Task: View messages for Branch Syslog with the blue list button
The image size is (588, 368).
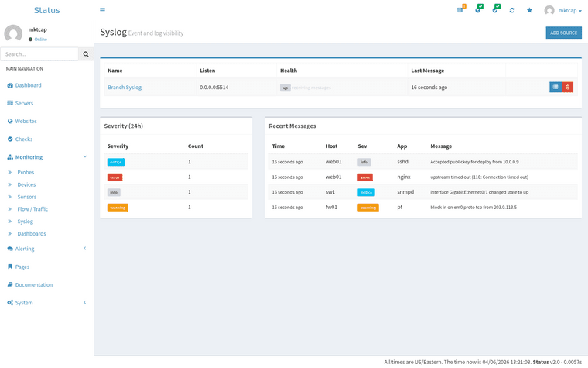Action: 556,87
